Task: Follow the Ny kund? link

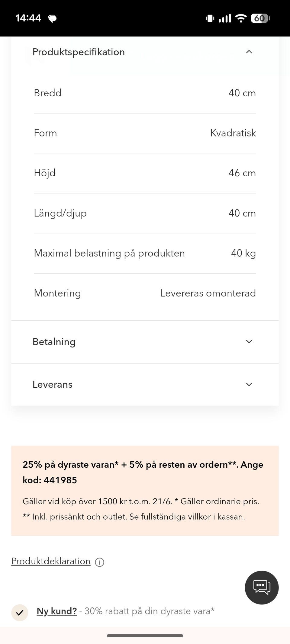Action: pos(57,611)
